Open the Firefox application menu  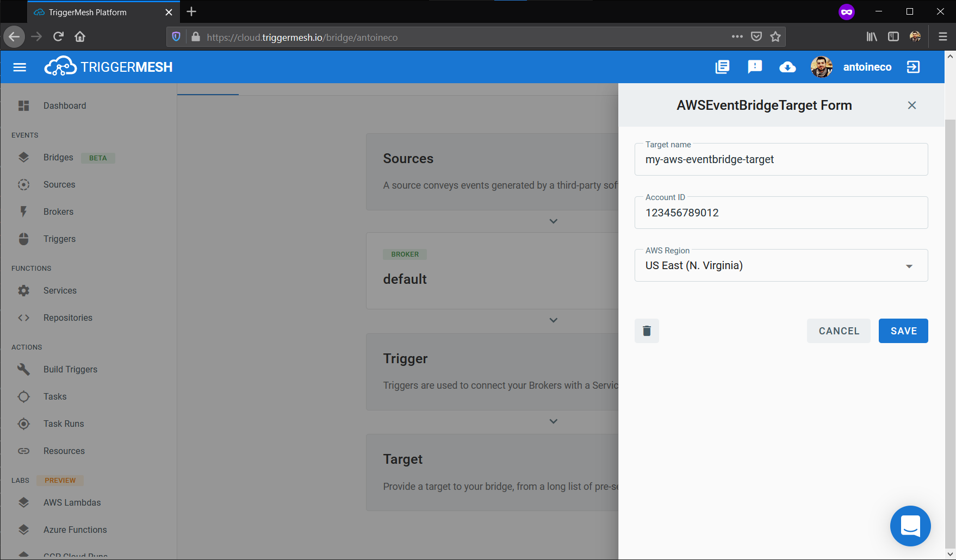pos(943,36)
